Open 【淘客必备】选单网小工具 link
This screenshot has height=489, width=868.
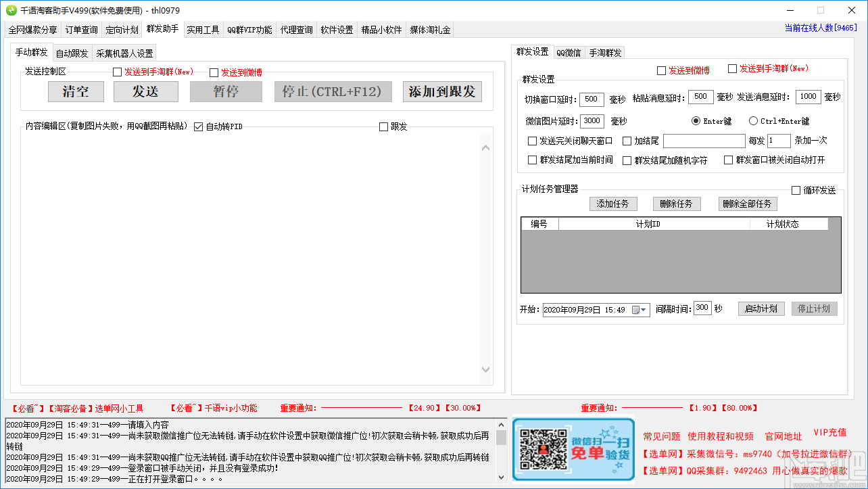(95, 409)
